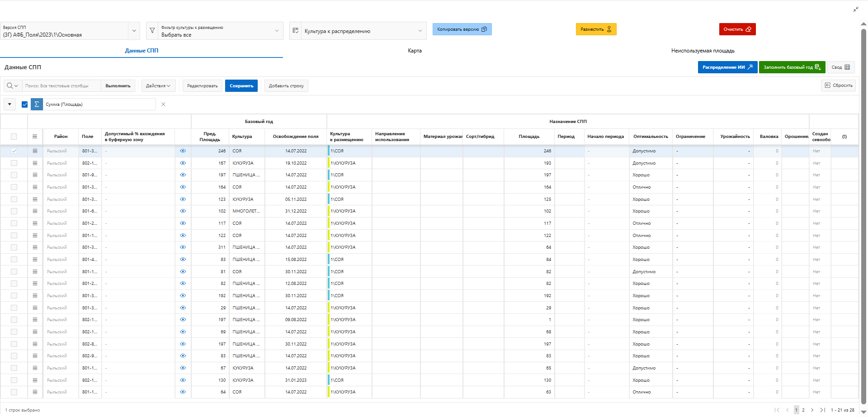Open the Версия СПП dropdown
Image resolution: width=868 pixels, height=417 pixels.
(134, 31)
